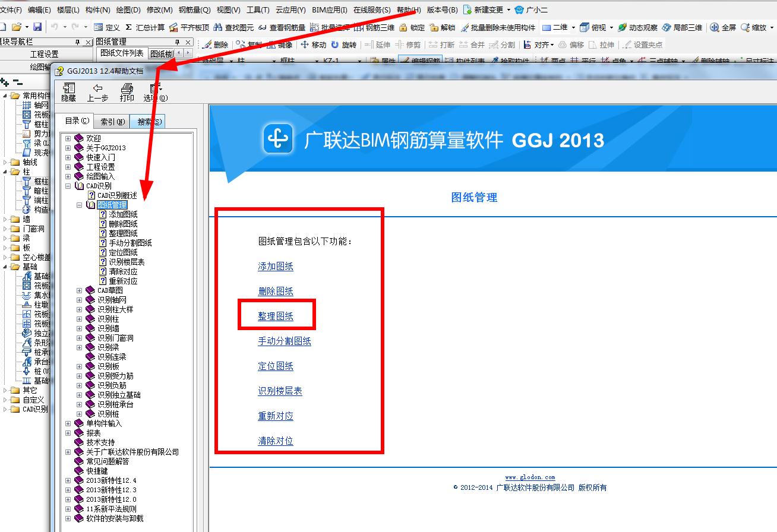This screenshot has width=777, height=532.
Task: Open the 添加图纸 link in help content
Action: tap(276, 267)
